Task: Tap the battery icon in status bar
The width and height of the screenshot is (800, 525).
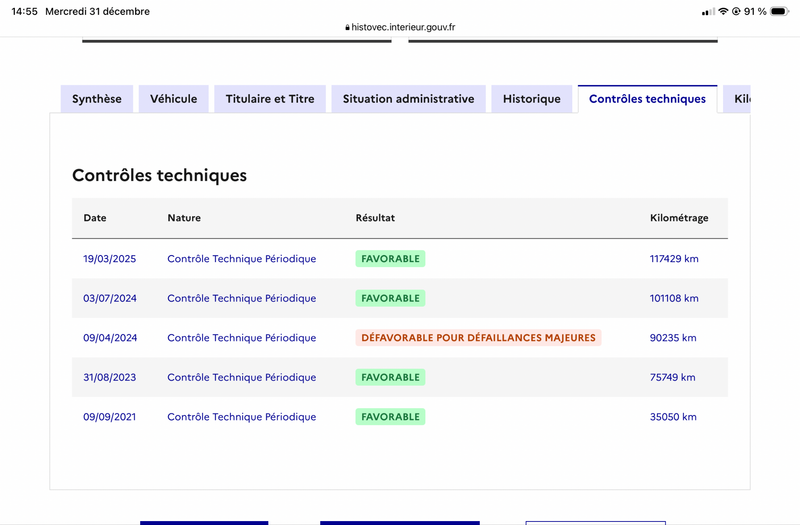Action: click(780, 11)
